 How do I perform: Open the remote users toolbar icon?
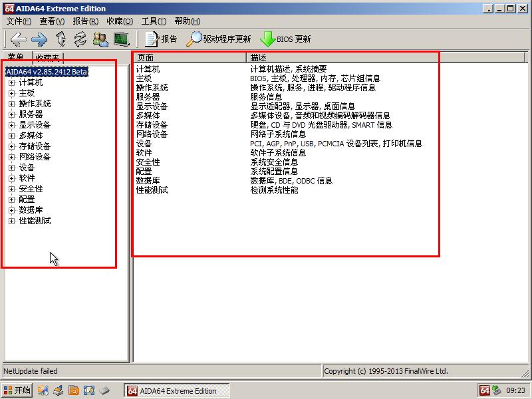pyautogui.click(x=100, y=39)
